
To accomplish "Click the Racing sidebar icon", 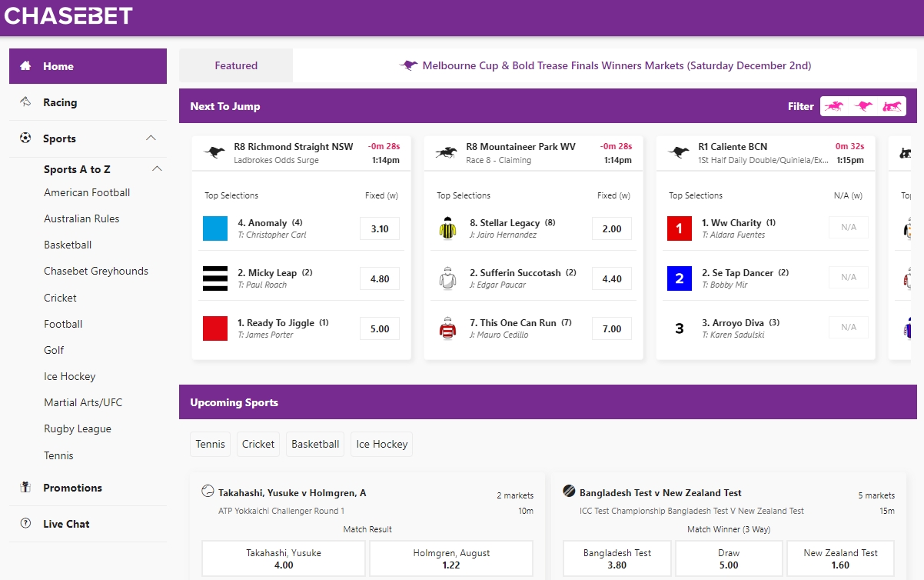I will [x=25, y=102].
